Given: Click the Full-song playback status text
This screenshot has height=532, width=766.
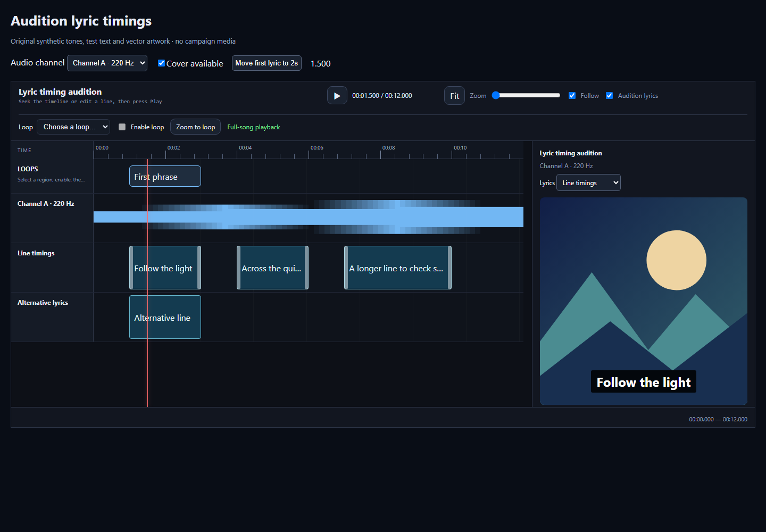Looking at the screenshot, I should [254, 127].
